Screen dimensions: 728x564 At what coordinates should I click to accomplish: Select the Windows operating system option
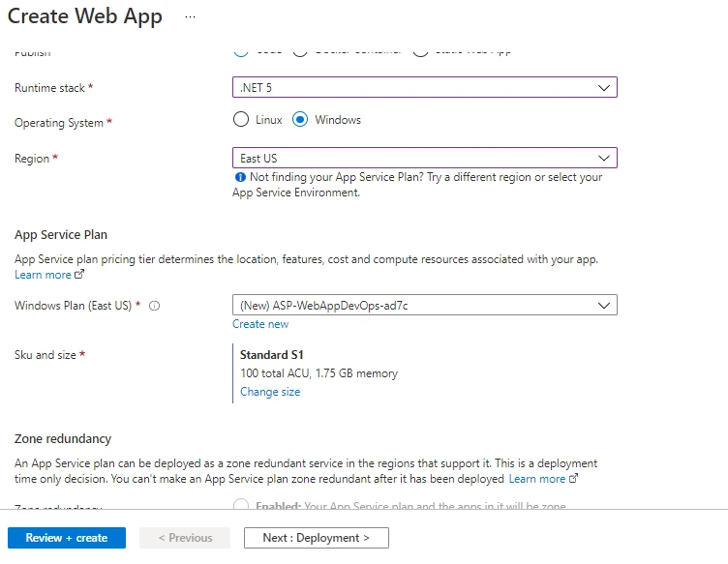[300, 120]
